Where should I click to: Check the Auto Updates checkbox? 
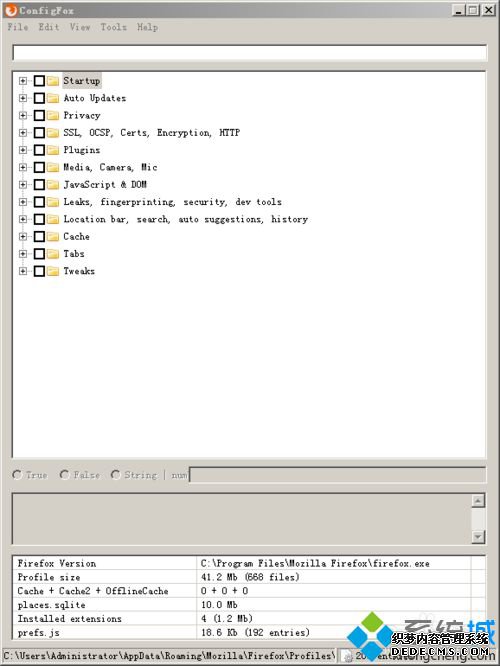pos(39,98)
